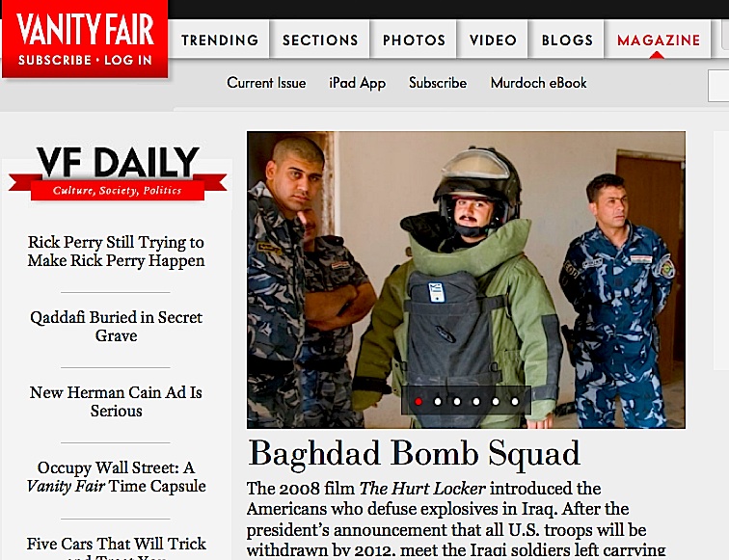Viewport: 729px width, 560px height.
Task: Select the first red slideshow dot
Action: coord(418,402)
